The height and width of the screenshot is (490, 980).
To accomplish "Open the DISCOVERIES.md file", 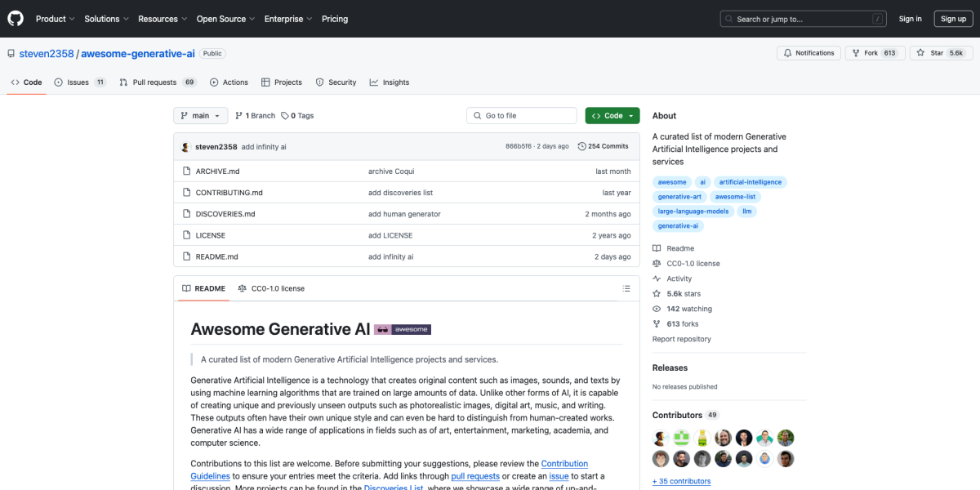I will coord(225,214).
